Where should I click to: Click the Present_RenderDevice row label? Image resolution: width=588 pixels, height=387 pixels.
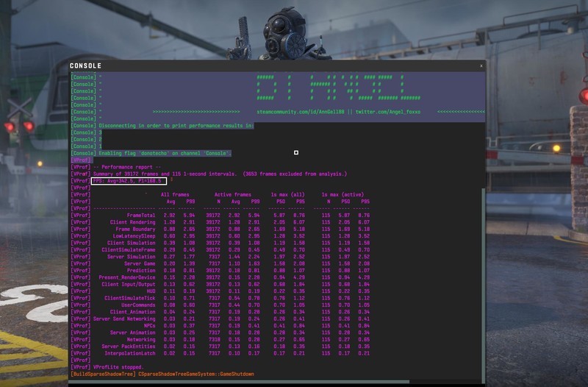pos(127,277)
